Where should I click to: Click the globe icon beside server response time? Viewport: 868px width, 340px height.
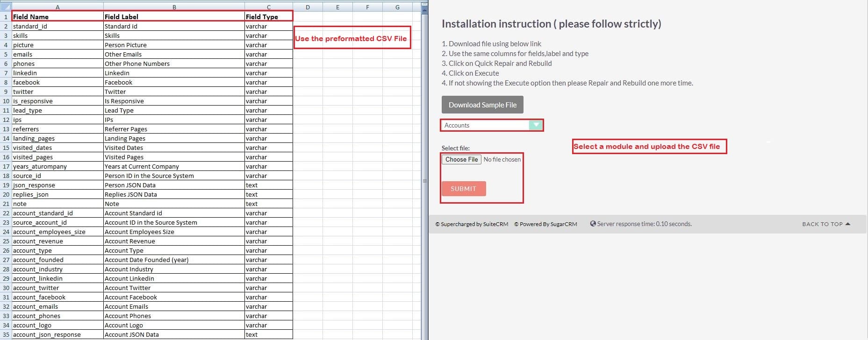tap(593, 224)
